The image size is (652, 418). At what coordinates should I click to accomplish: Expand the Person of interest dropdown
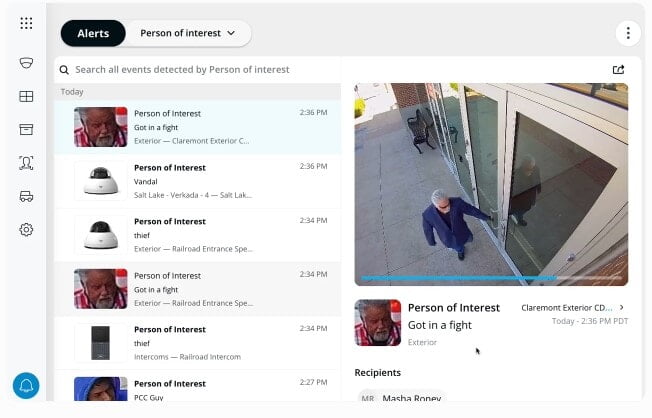[188, 33]
